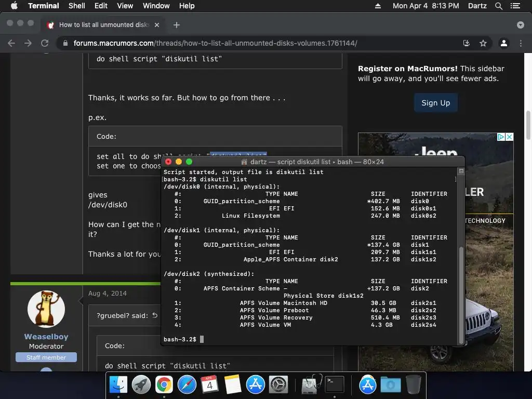The image size is (532, 399).
Task: Click the eject icon in menu bar
Action: coord(378,6)
